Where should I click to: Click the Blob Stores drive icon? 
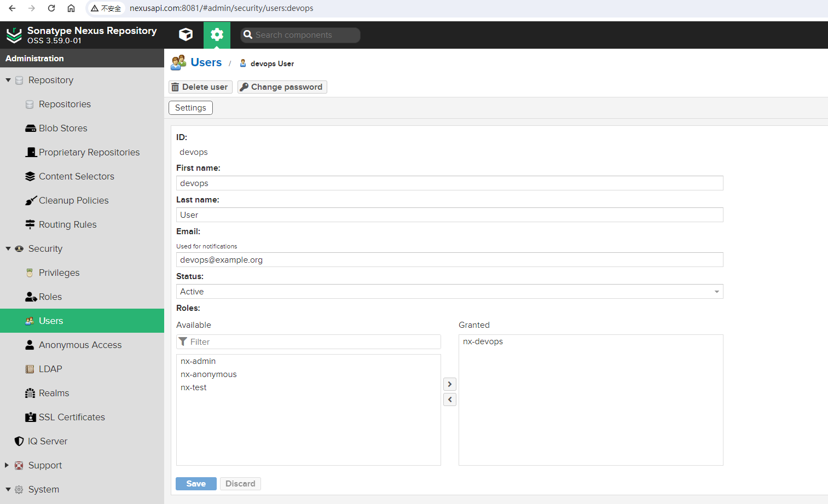(31, 128)
